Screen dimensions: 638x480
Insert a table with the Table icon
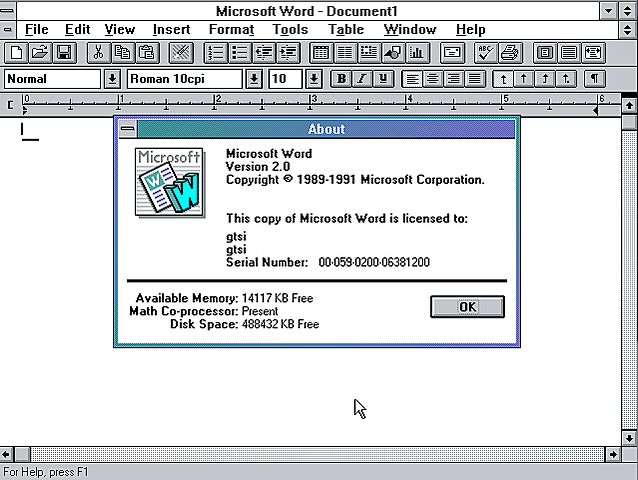(321, 53)
